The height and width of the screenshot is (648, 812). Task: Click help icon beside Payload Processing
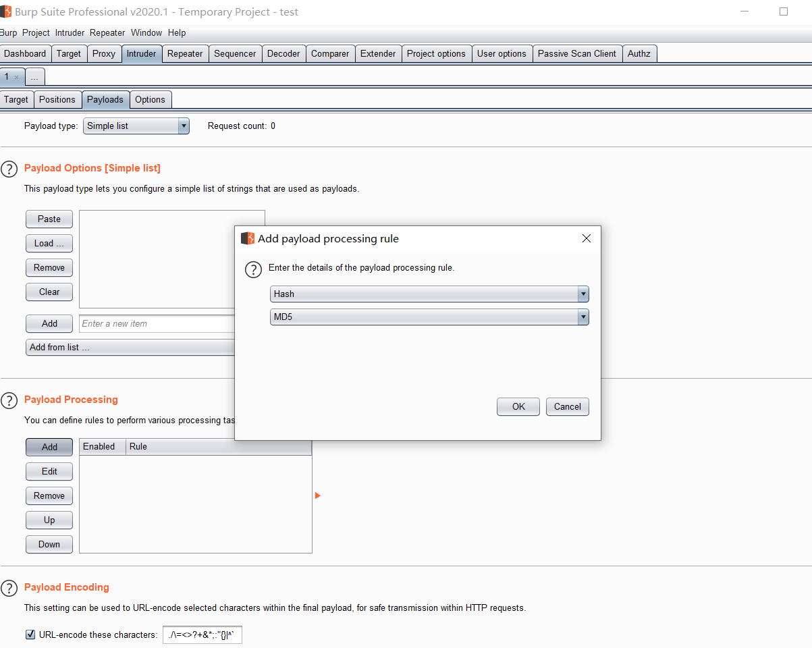[9, 400]
